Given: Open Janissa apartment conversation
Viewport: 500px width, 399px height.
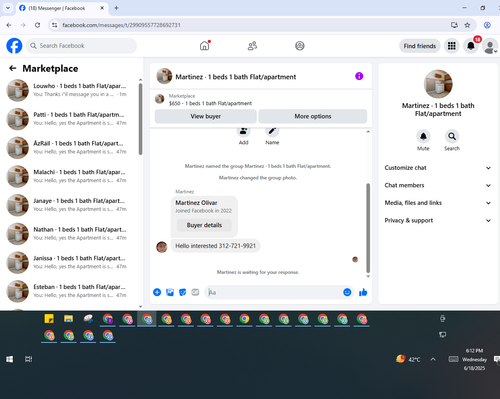Looking at the screenshot, I should 68,262.
